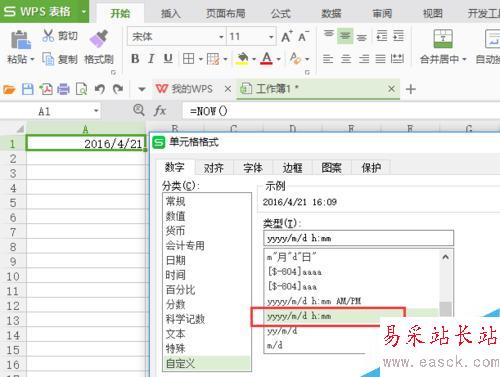Screen dimensions: 500x377
Task: Click the Save floppy disk icon
Action: tap(28, 89)
